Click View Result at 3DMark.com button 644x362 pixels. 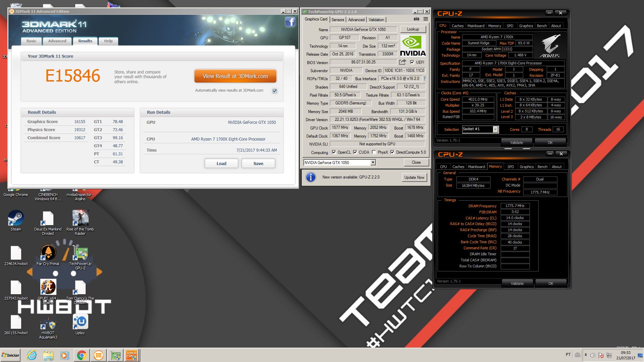click(235, 76)
